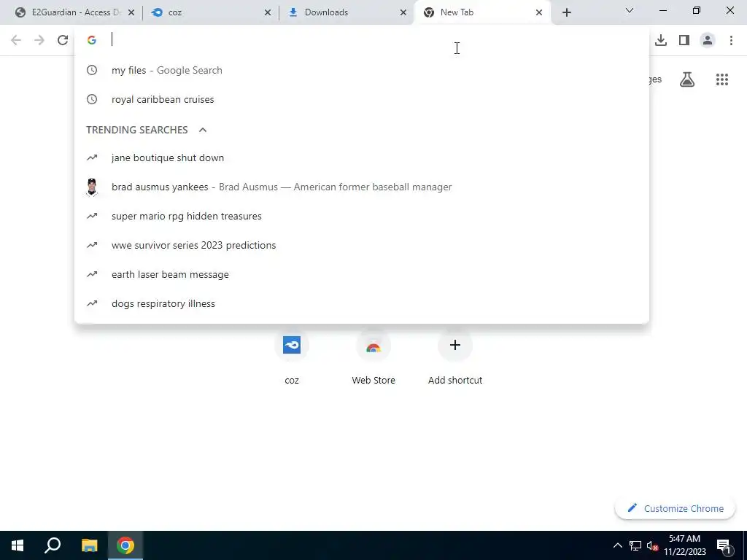This screenshot has height=560, width=747.
Task: Click the trending icon beside 'dogs respiratory illness'
Action: click(92, 303)
